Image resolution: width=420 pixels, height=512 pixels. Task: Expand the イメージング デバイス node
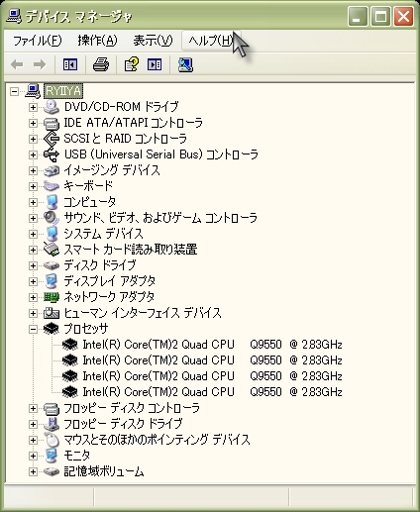click(x=33, y=170)
